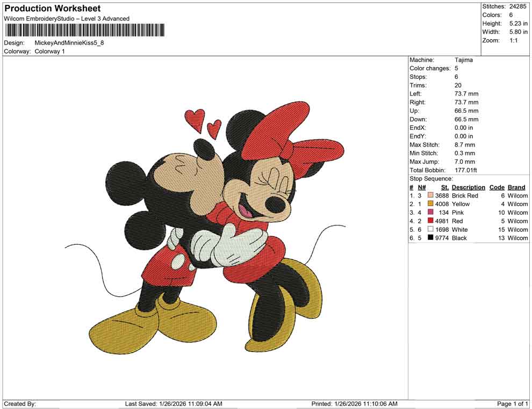Select the Red 4981 swatch
This screenshot has width=532, height=409.
pyautogui.click(x=430, y=221)
